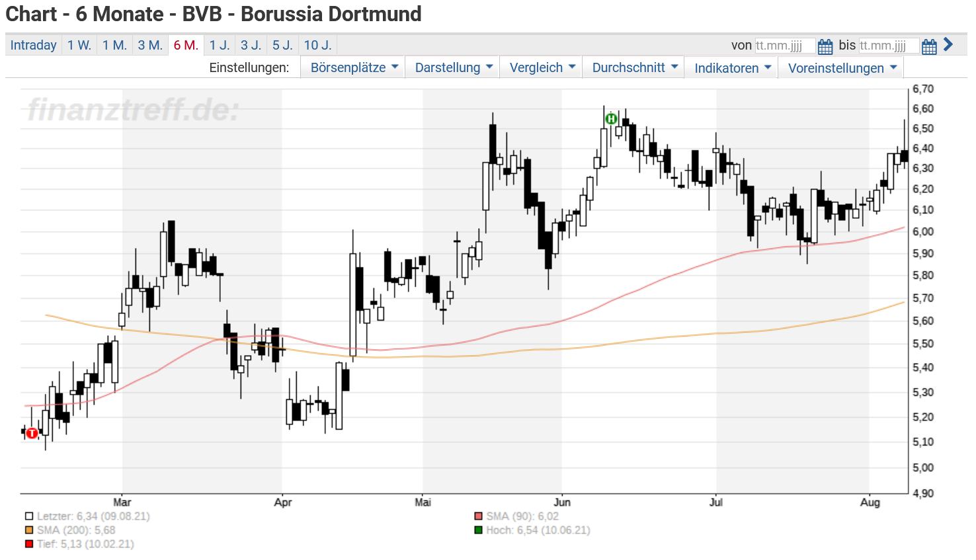Click the 'SMA (90): 6,02' legend text
Image resolution: width=976 pixels, height=560 pixels.
[522, 516]
